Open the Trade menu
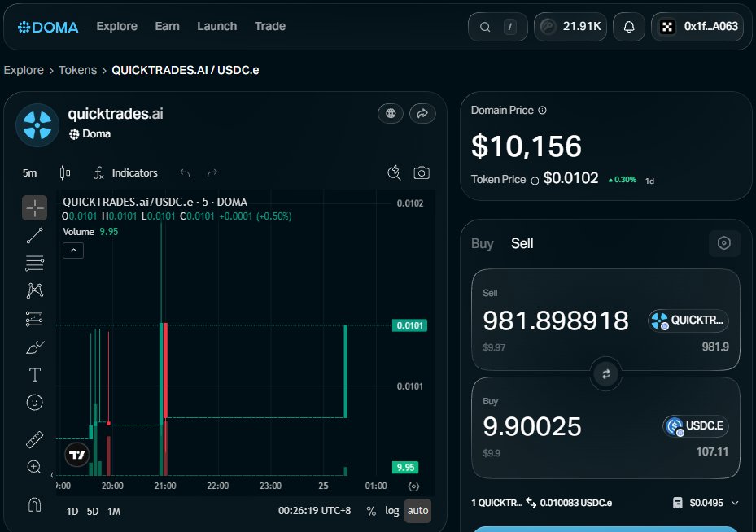Image resolution: width=756 pixels, height=532 pixels. [x=270, y=27]
